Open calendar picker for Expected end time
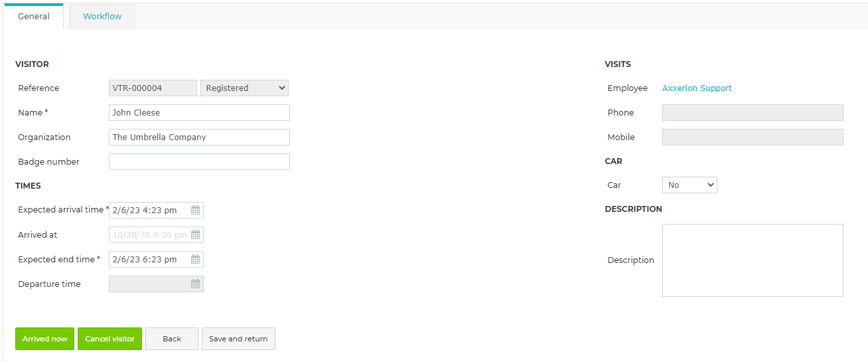The width and height of the screenshot is (868, 362). [196, 259]
